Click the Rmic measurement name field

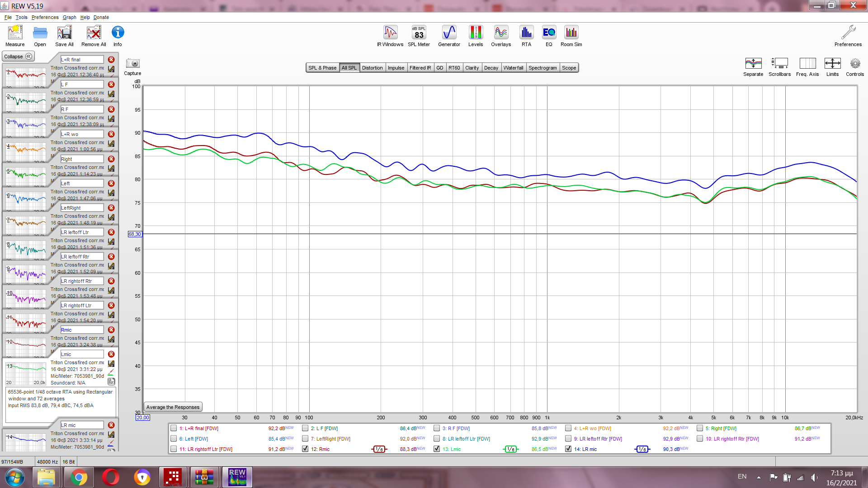82,330
